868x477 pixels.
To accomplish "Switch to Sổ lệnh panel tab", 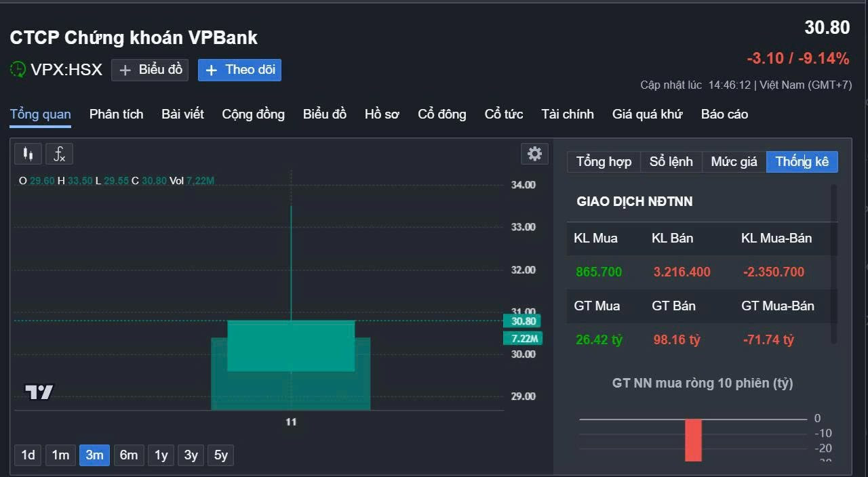I will 671,161.
